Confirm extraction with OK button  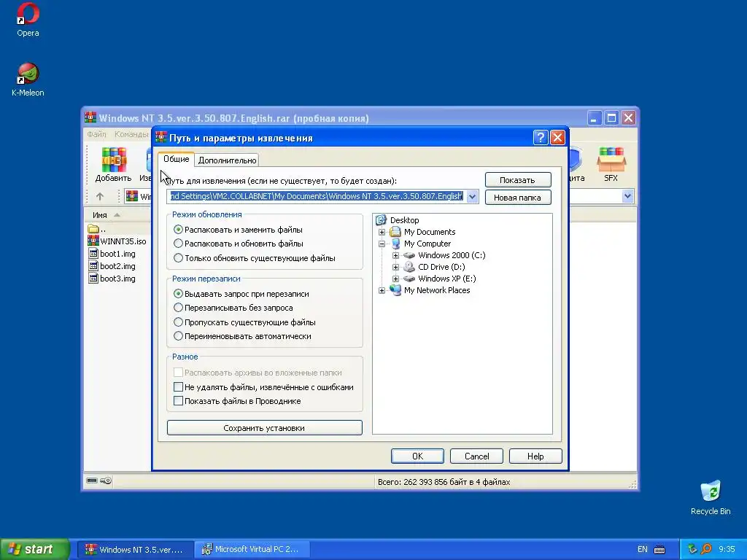417,456
